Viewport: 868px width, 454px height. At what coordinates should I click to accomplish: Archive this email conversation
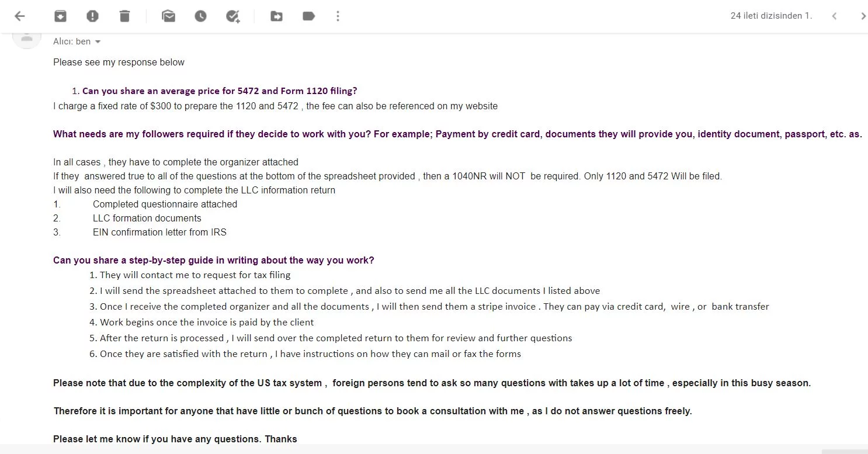pyautogui.click(x=60, y=16)
